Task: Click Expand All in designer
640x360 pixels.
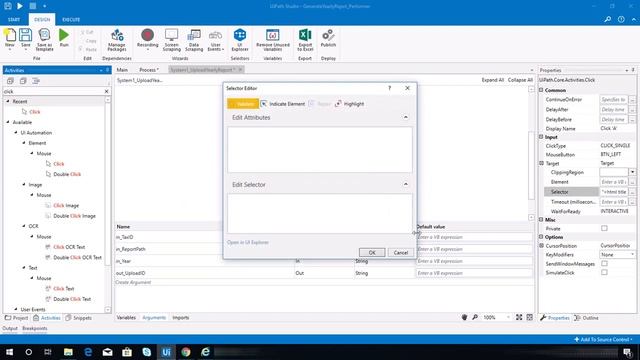Action: coord(493,80)
